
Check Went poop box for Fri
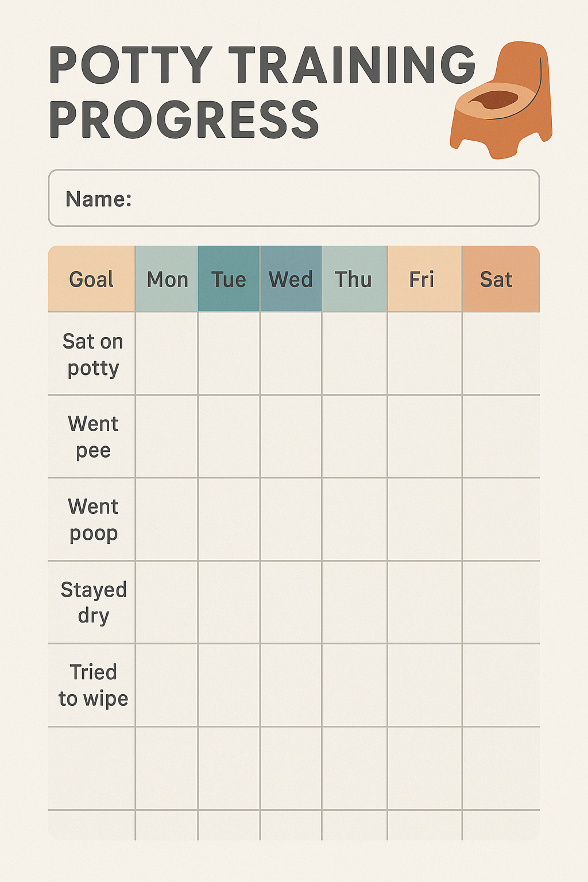pos(424,519)
